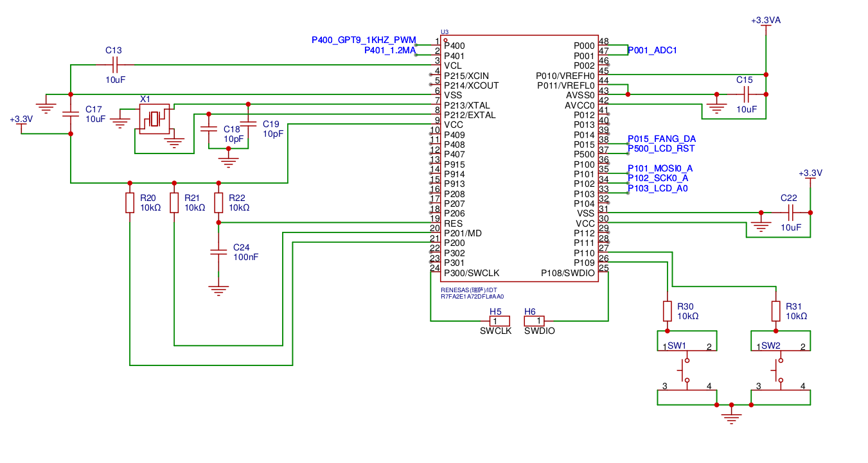The width and height of the screenshot is (868, 463).
Task: Select the P400_GPT9_1KHZ_PWM net label
Action: tap(364, 40)
